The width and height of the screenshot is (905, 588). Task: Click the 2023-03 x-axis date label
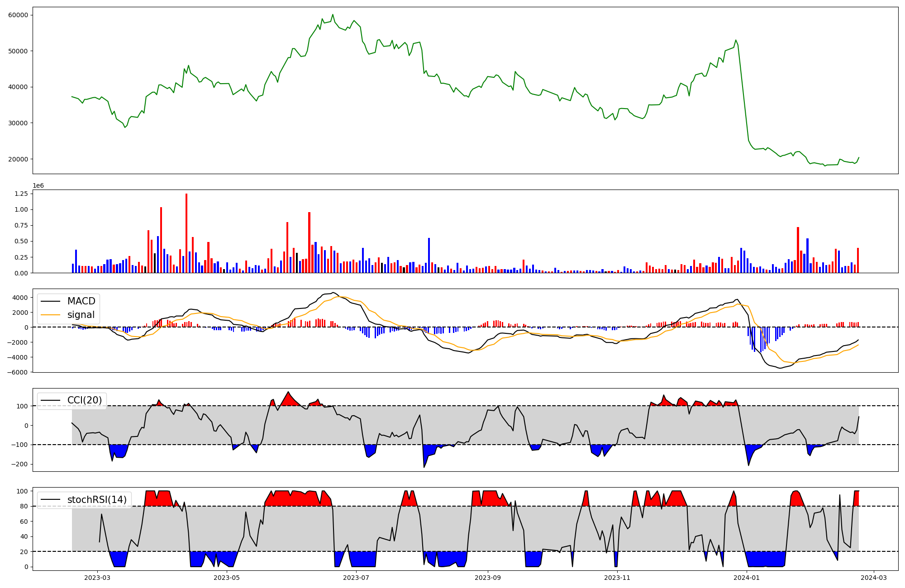(97, 578)
